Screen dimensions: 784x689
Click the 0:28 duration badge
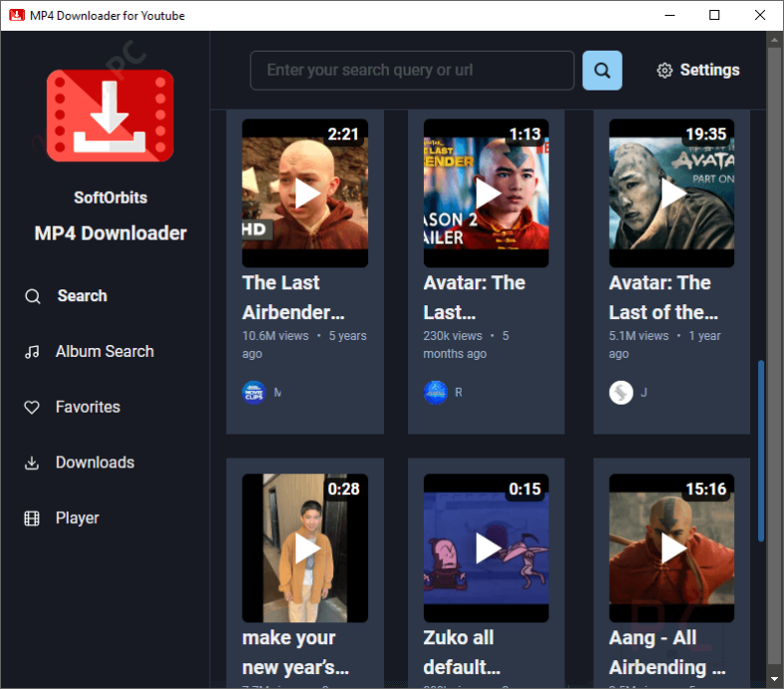(343, 489)
